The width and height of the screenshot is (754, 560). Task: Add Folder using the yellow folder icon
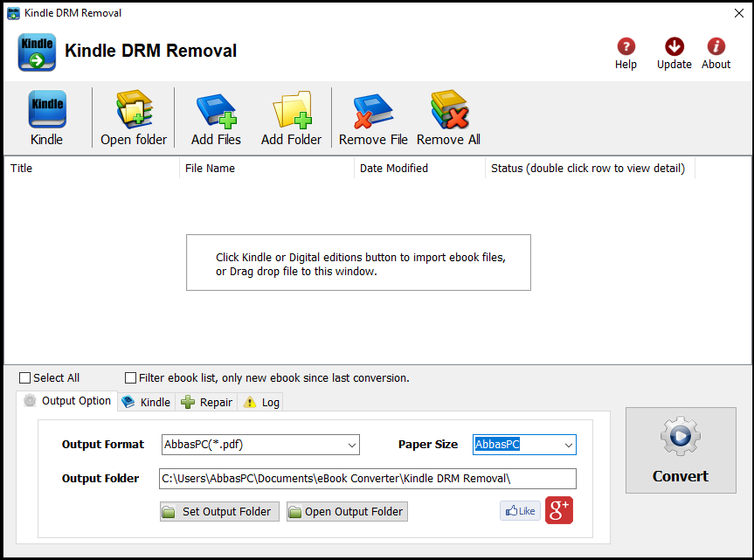(x=292, y=118)
